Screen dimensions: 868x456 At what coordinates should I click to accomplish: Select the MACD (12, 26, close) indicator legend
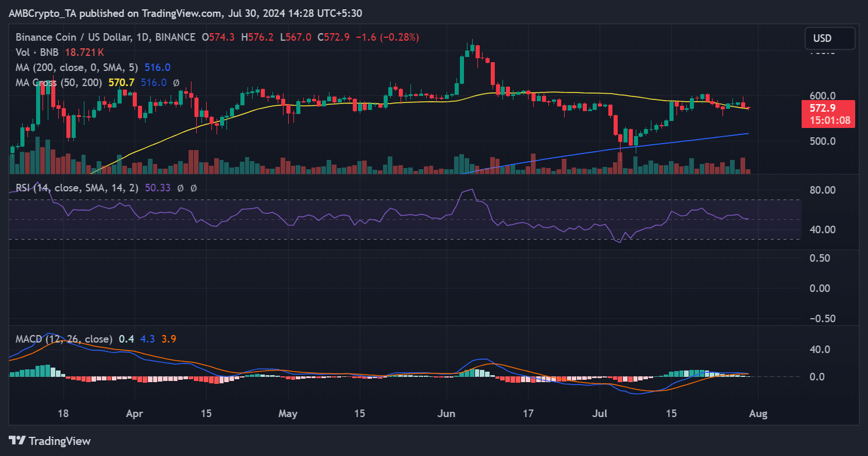[64, 339]
